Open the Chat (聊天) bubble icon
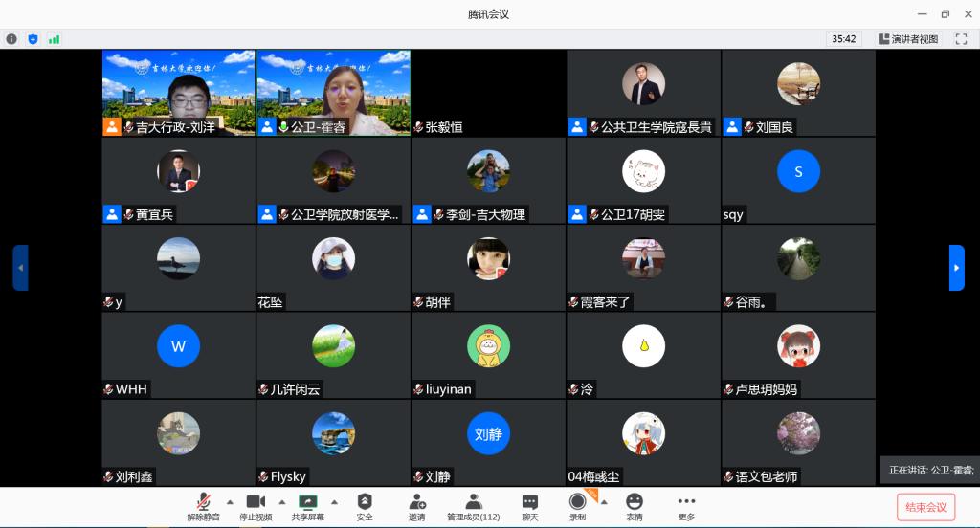The width and height of the screenshot is (980, 528). tap(529, 502)
